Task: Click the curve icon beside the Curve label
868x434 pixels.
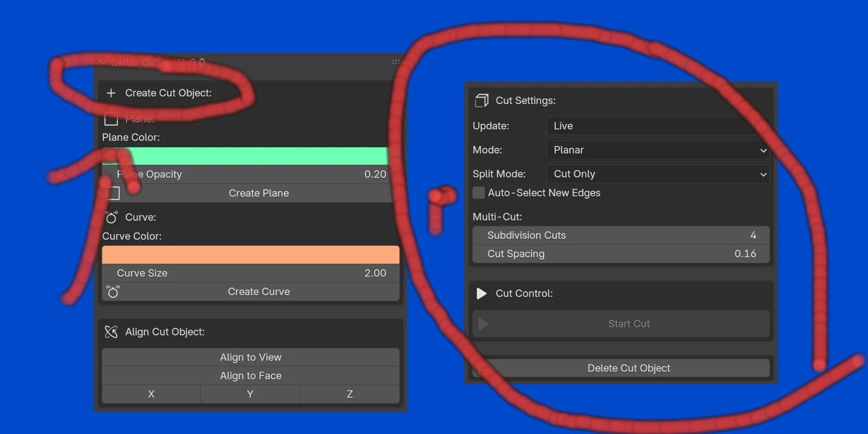Action: click(x=111, y=218)
